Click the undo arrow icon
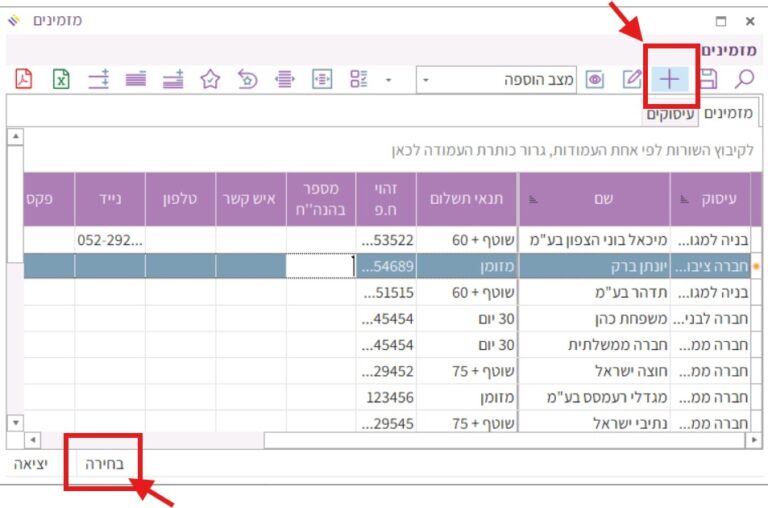The image size is (768, 508). (x=247, y=79)
